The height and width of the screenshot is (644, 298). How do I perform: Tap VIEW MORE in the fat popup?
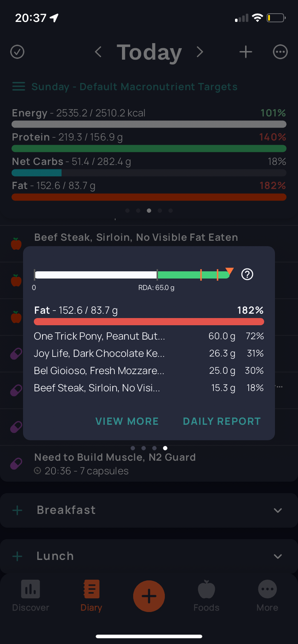[x=127, y=421]
